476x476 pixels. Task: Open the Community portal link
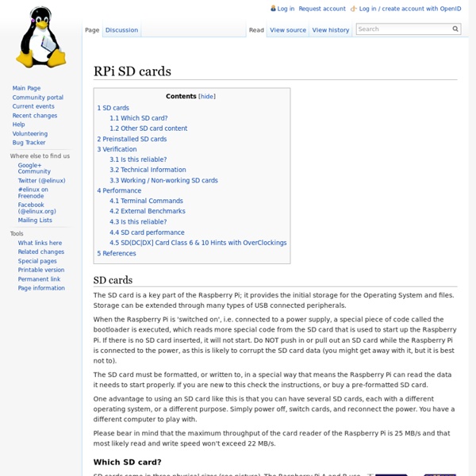click(x=37, y=98)
